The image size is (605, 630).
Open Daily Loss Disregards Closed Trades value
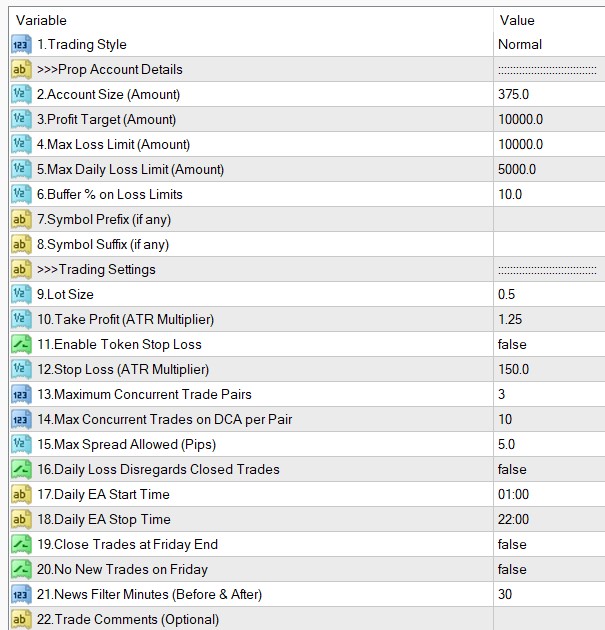pos(547,469)
